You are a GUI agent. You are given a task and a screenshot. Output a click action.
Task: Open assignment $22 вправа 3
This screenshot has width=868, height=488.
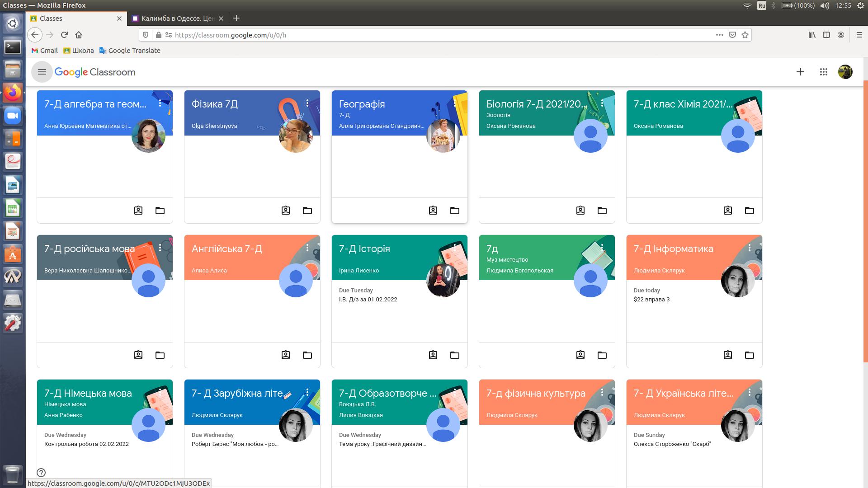click(651, 299)
